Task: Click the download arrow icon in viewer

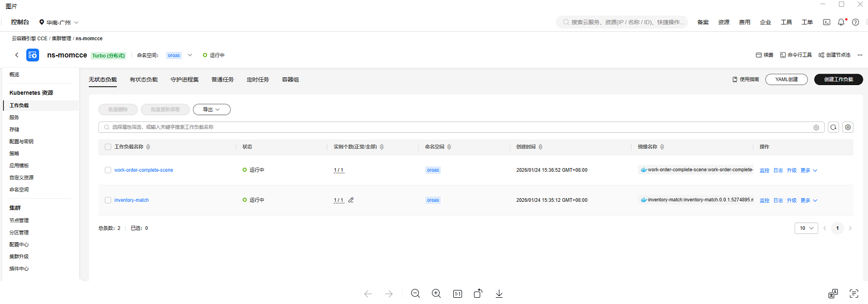Action: [x=499, y=294]
